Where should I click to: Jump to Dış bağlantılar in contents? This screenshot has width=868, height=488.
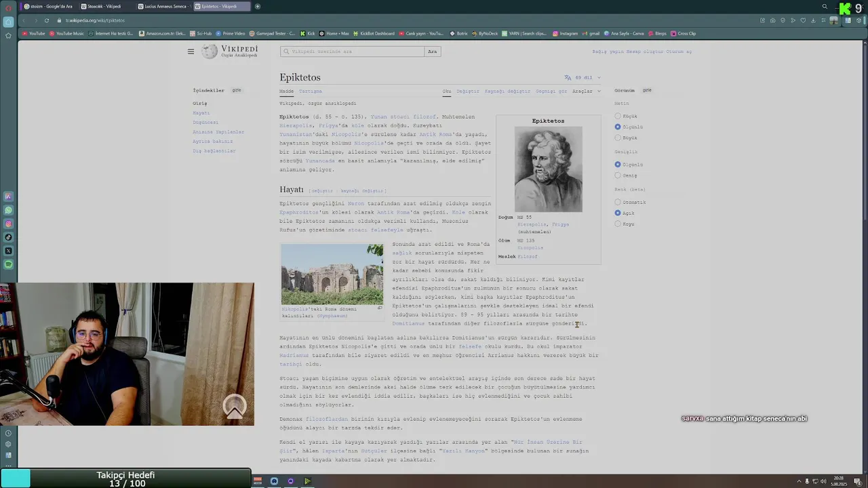pos(214,151)
